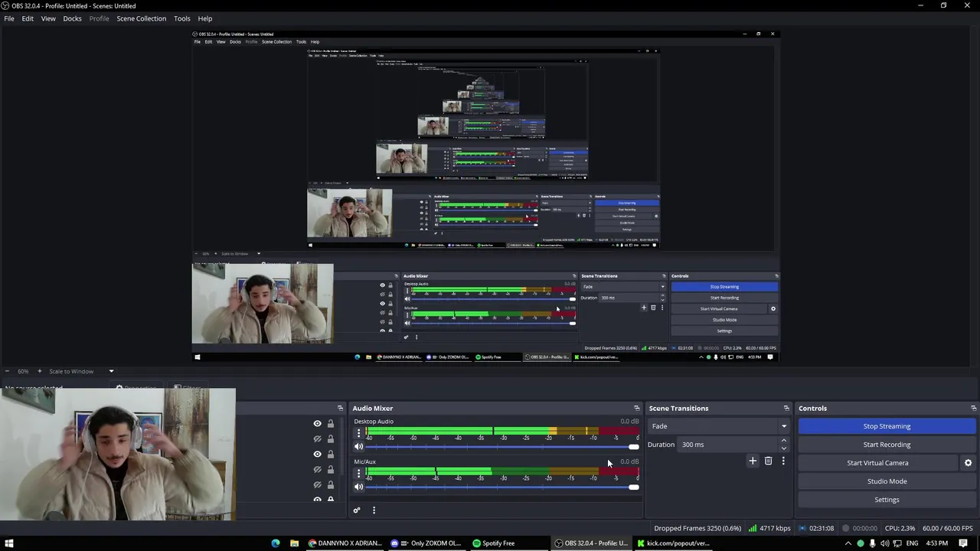Viewport: 980px width, 551px height.
Task: Mute the Mic/Aux speaker
Action: 358,487
